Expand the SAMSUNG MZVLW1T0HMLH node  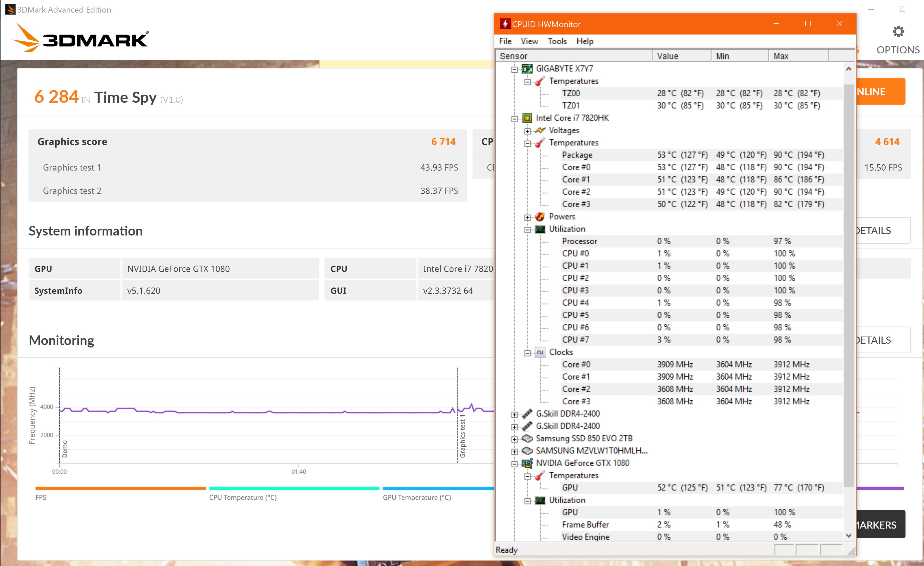tap(514, 452)
